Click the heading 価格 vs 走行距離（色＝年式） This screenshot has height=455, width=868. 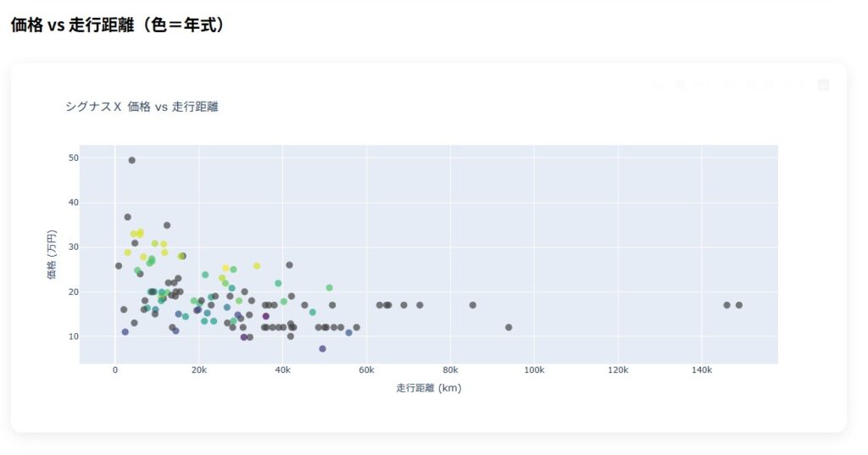tap(120, 25)
